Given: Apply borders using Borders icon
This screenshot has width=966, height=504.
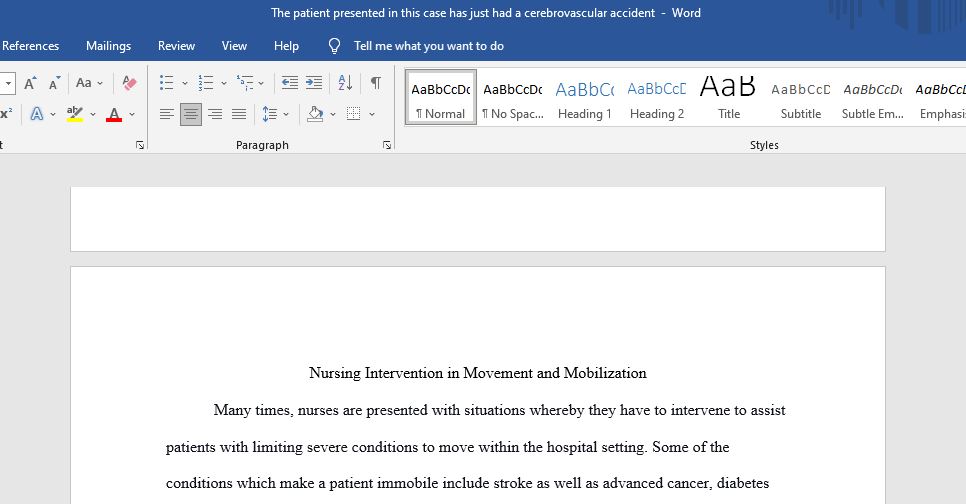Looking at the screenshot, I should (354, 114).
